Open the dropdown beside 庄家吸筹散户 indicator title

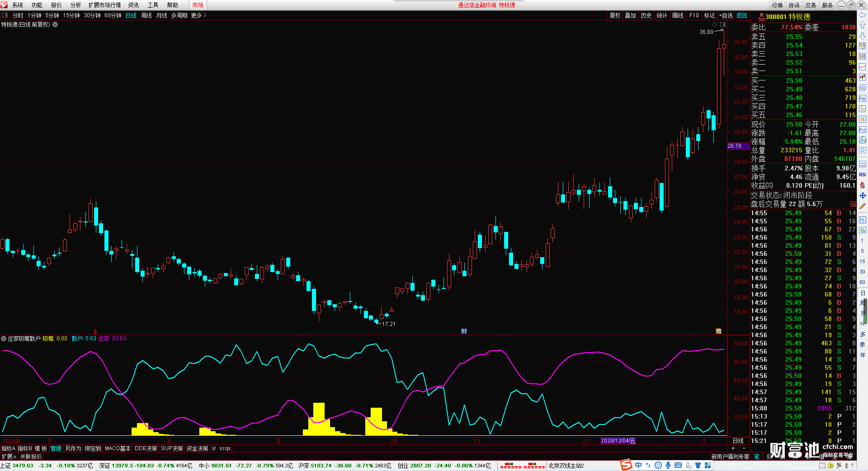(4, 339)
